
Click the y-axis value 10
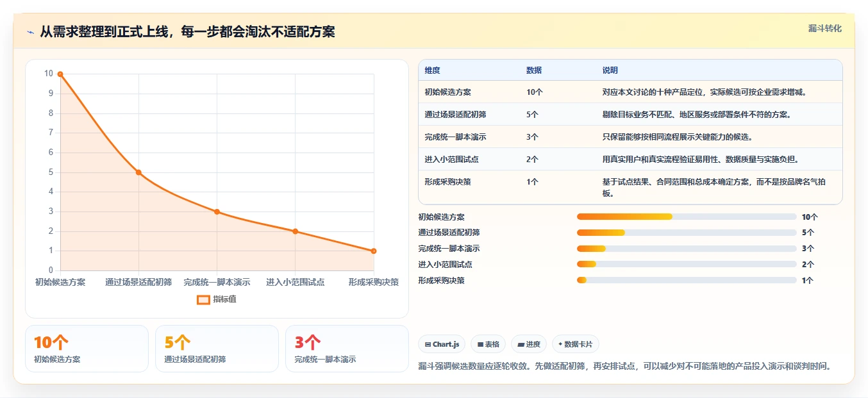click(x=49, y=74)
